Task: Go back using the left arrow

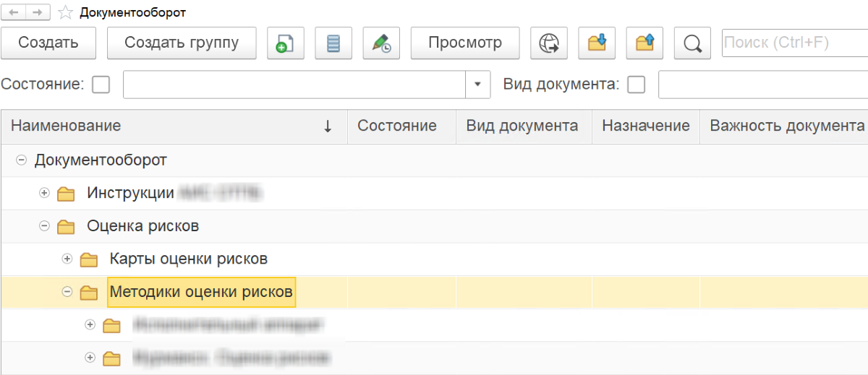Action: click(14, 12)
